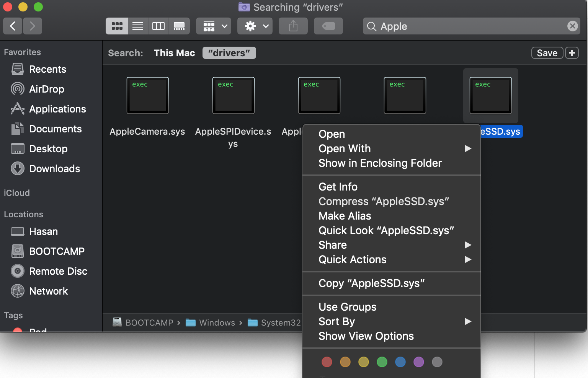Click the Share toolbar button
588x378 pixels.
tap(293, 26)
